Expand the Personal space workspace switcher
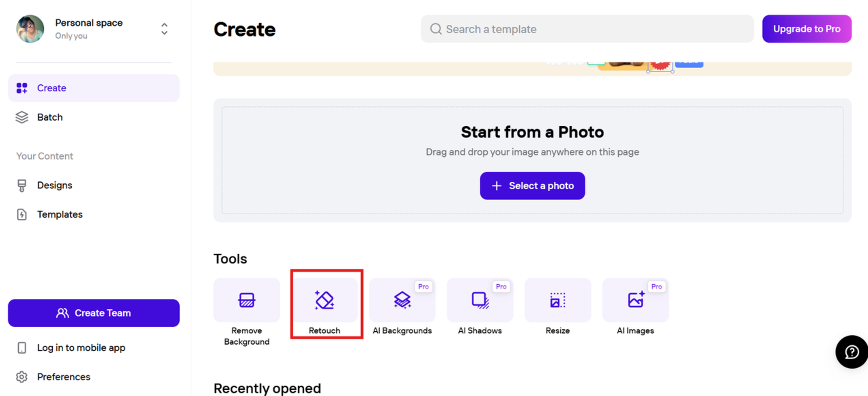 164,29
